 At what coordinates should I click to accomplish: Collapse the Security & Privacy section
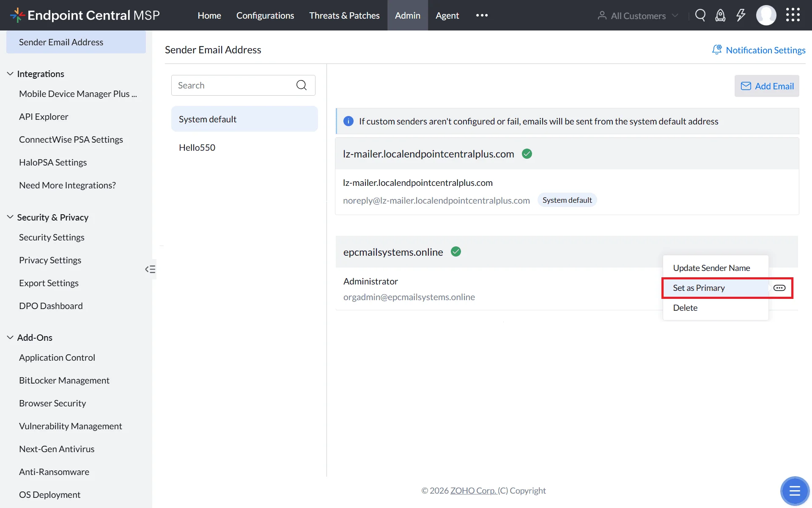pyautogui.click(x=10, y=217)
